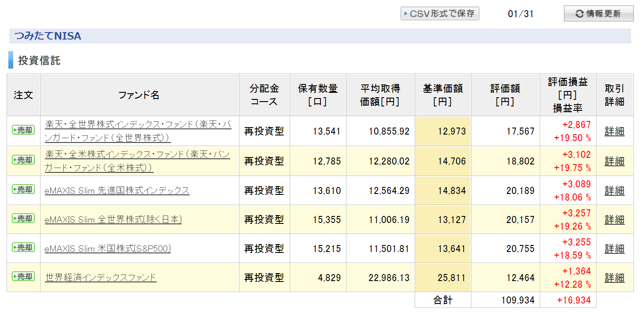Open eMAXIS Slim 先進国株式インデックス link
644x318 pixels.
117,190
